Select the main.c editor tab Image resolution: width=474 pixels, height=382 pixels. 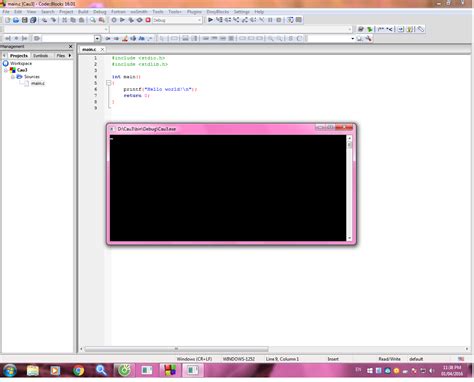(x=89, y=49)
